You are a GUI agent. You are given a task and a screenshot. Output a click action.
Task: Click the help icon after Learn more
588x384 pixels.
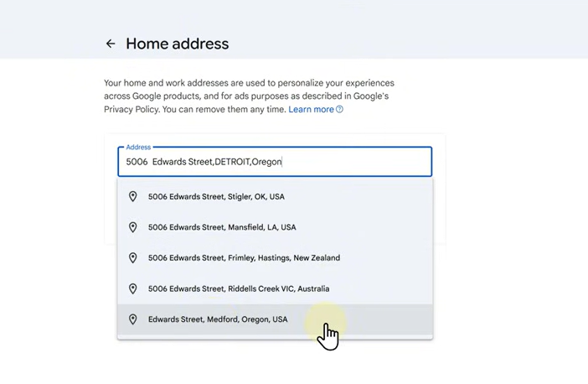click(339, 110)
